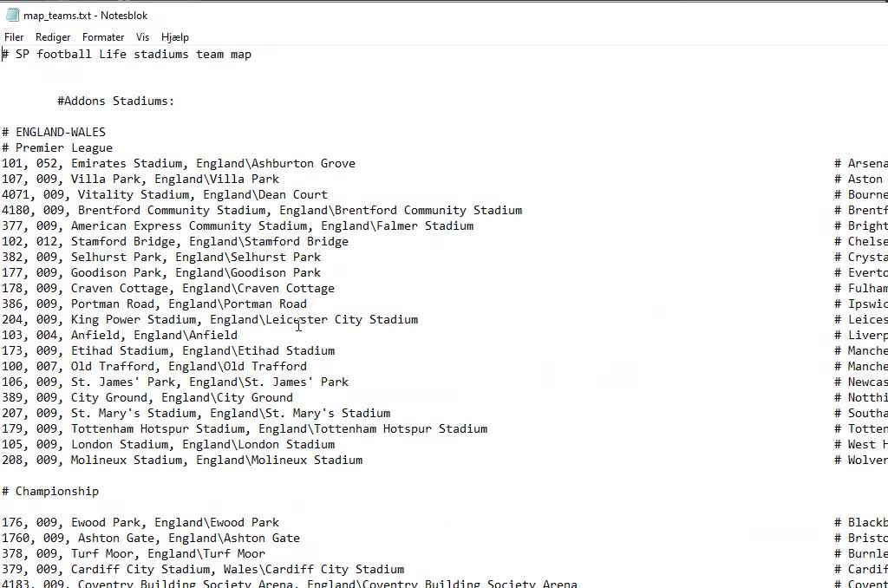Click the Emirates Stadium entry line
The height and width of the screenshot is (588, 888).
(x=178, y=163)
